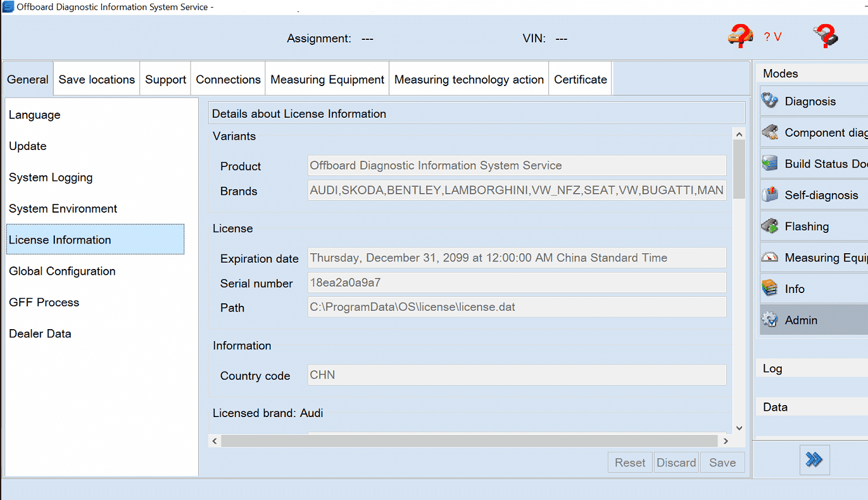The image size is (868, 500).
Task: Select Global Configuration in the list
Action: click(62, 271)
